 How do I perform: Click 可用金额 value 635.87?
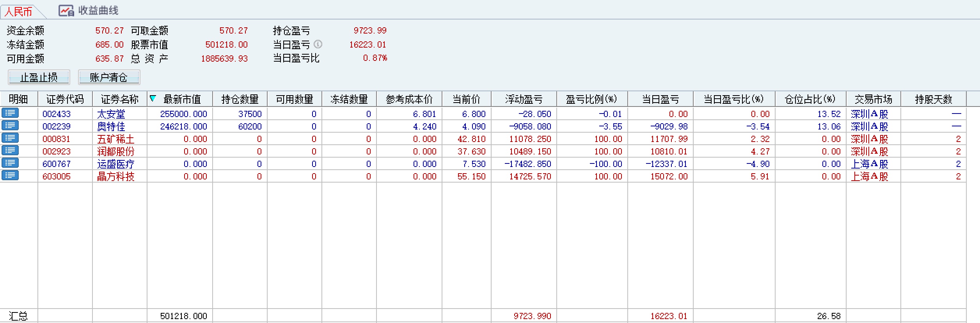[x=110, y=59]
